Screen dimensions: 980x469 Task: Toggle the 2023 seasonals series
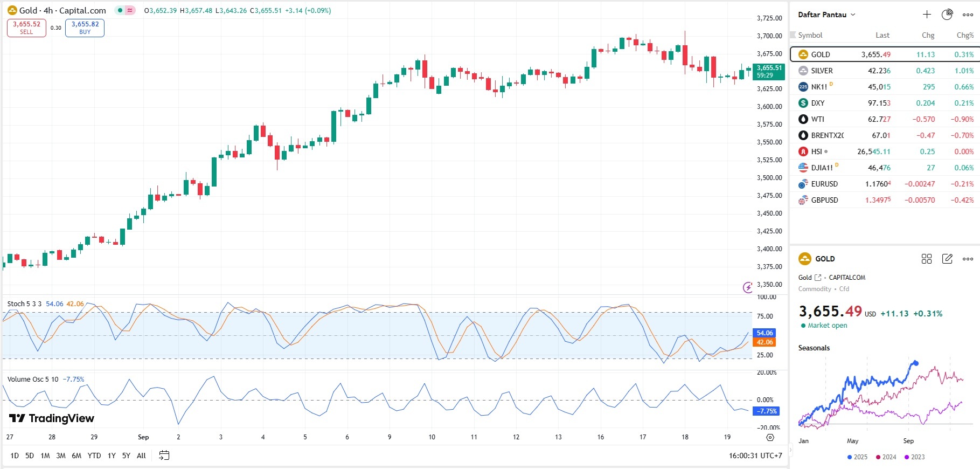(x=914, y=457)
